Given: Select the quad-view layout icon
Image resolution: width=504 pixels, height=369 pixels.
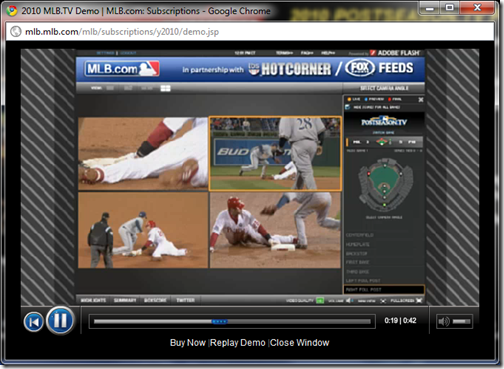Looking at the screenshot, I should tap(165, 88).
